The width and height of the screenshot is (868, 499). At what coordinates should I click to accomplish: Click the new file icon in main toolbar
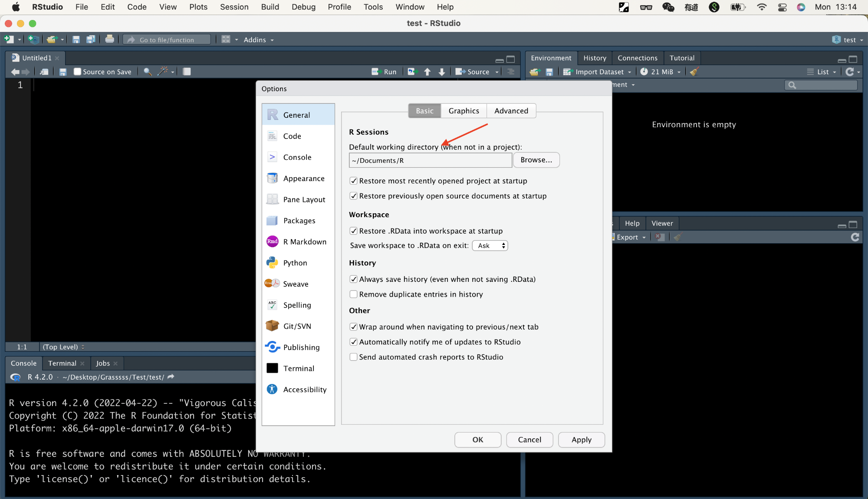click(9, 40)
